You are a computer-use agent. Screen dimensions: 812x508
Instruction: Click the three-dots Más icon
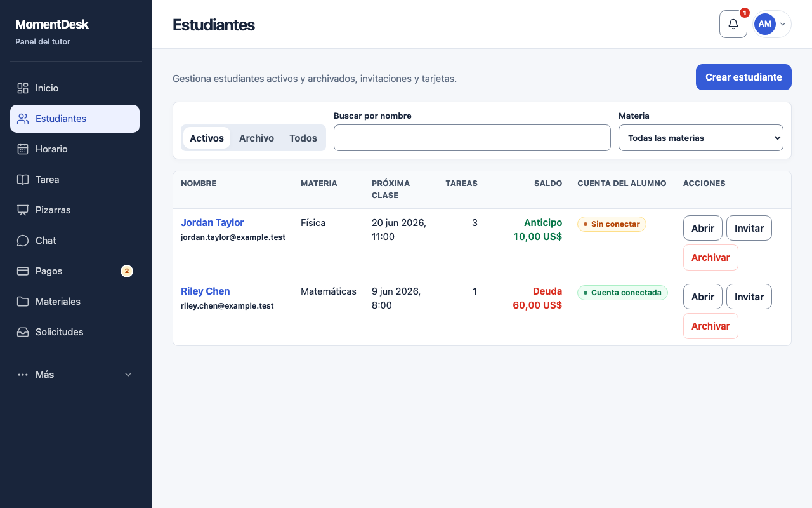23,375
